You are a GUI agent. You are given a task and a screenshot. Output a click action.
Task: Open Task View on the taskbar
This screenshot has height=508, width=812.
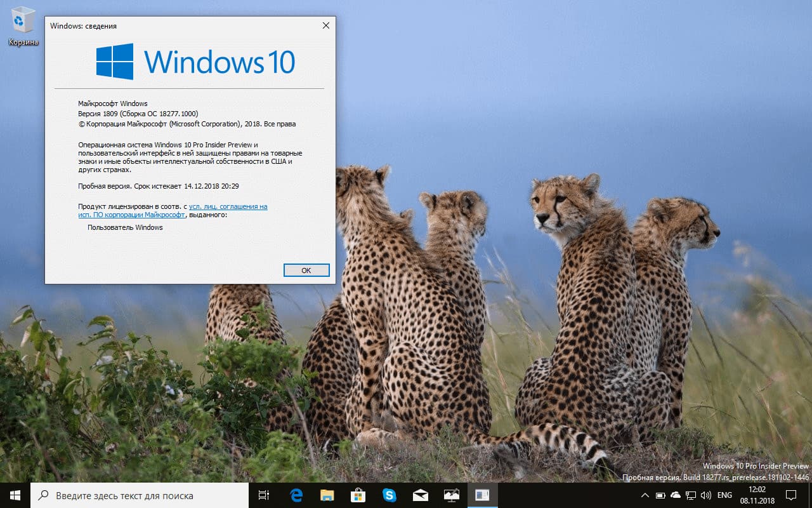[x=264, y=495]
